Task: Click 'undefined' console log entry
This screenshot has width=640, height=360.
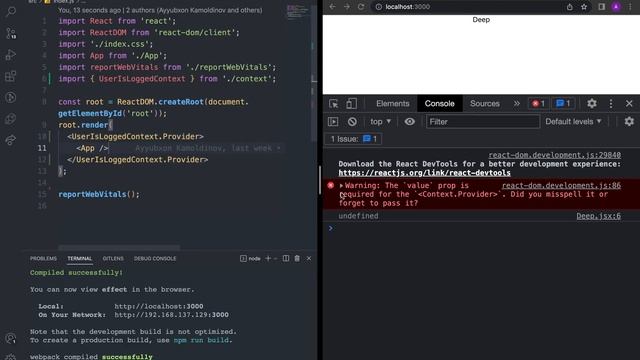Action: point(358,216)
